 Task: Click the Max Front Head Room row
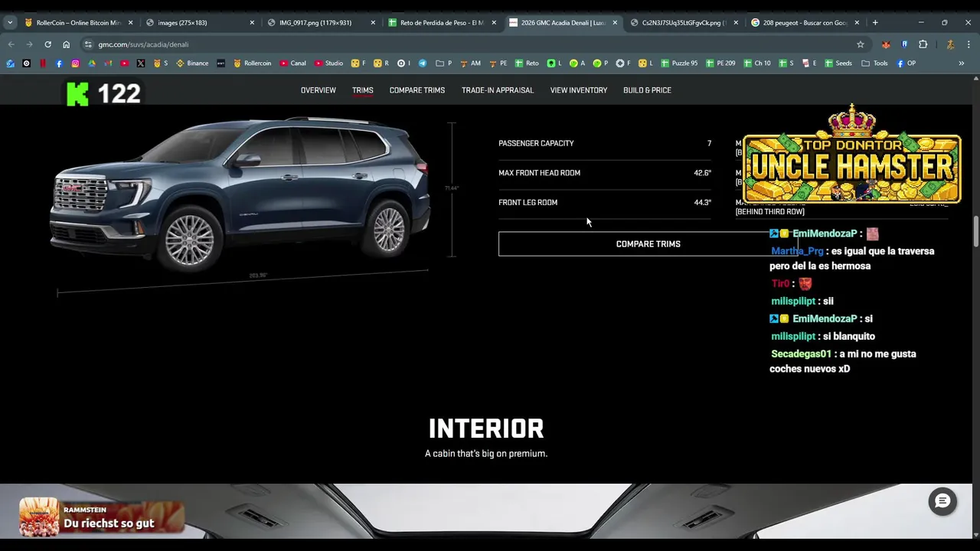click(x=605, y=173)
